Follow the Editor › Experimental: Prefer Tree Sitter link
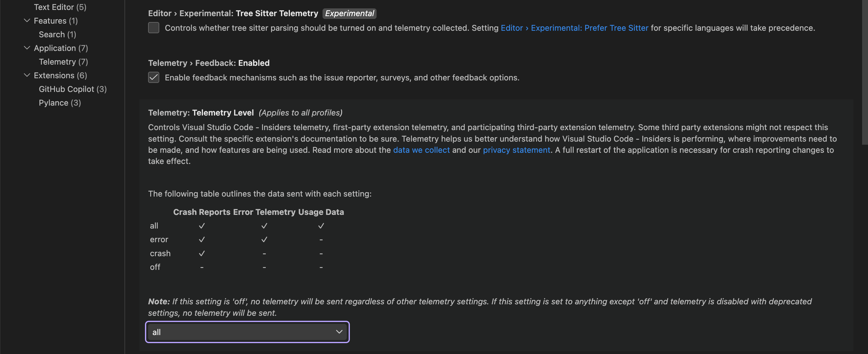This screenshot has width=868, height=354. pos(574,28)
